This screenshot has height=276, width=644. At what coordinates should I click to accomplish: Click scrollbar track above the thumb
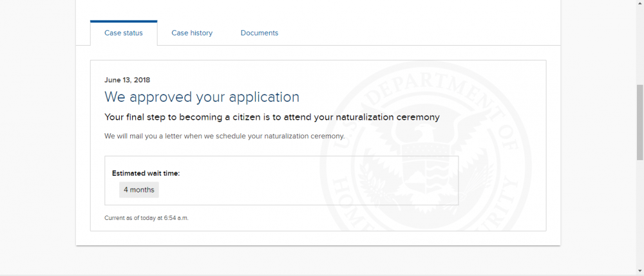pos(639,45)
